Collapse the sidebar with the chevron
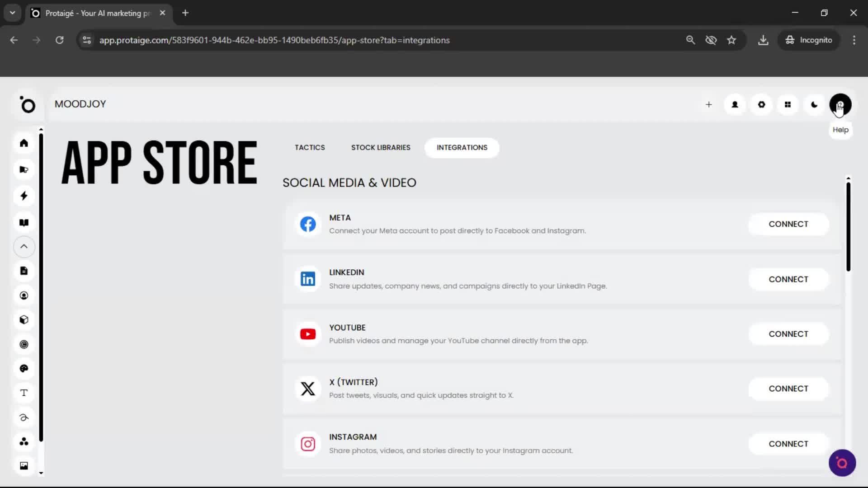The image size is (868, 488). pyautogui.click(x=24, y=247)
